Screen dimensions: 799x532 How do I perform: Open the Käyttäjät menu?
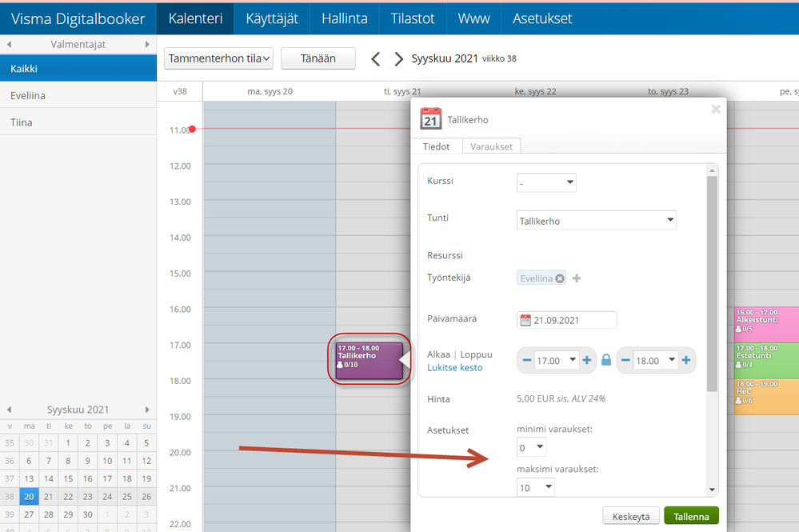[272, 19]
